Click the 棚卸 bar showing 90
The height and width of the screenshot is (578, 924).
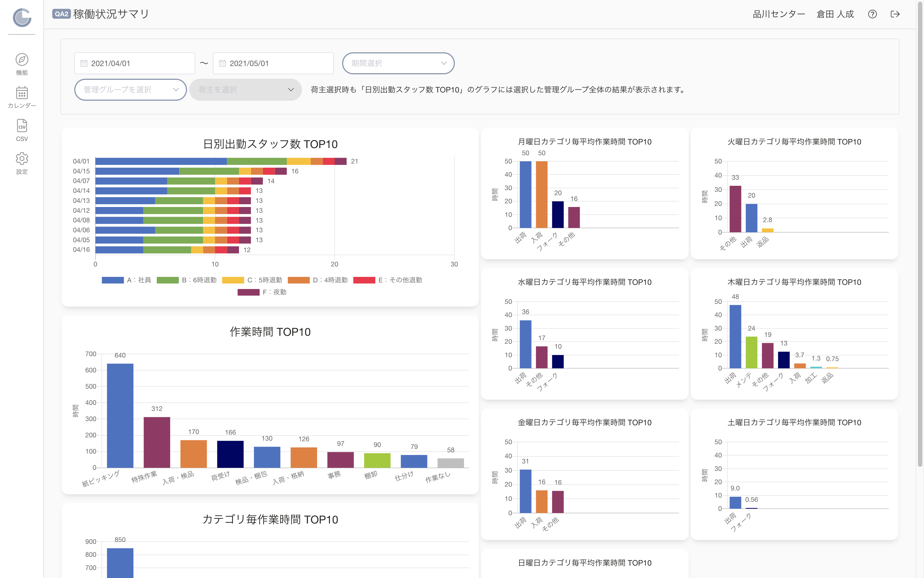377,461
